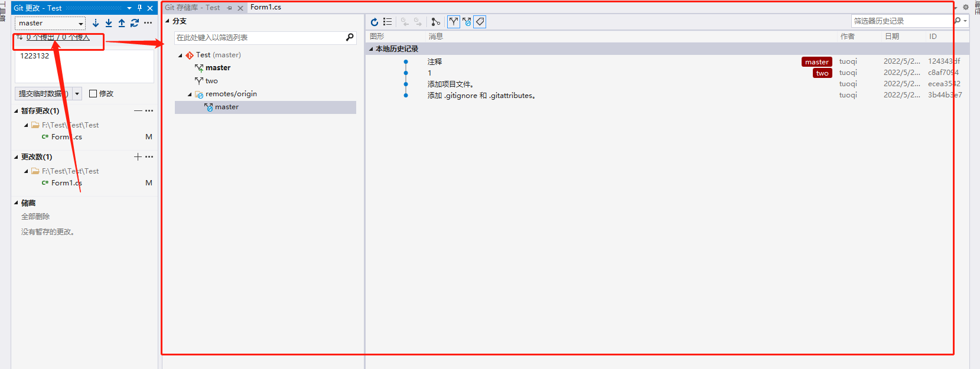Click the Fetch icon in Git Changes
Image resolution: width=980 pixels, height=369 pixels.
(x=96, y=23)
